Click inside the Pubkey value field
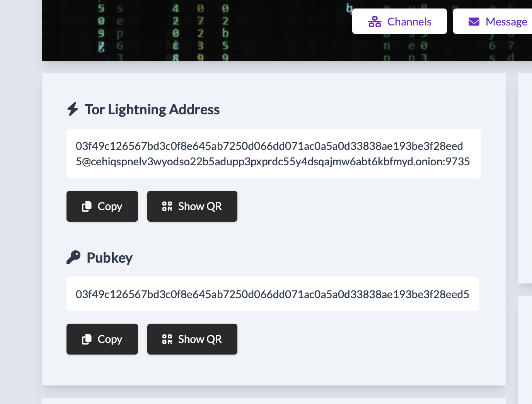This screenshot has height=404, width=532. [x=273, y=294]
